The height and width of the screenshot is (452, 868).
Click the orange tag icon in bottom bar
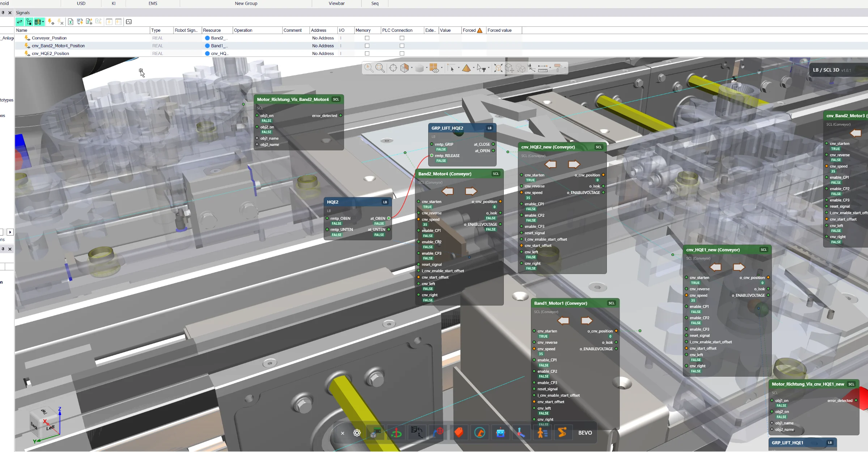(459, 432)
